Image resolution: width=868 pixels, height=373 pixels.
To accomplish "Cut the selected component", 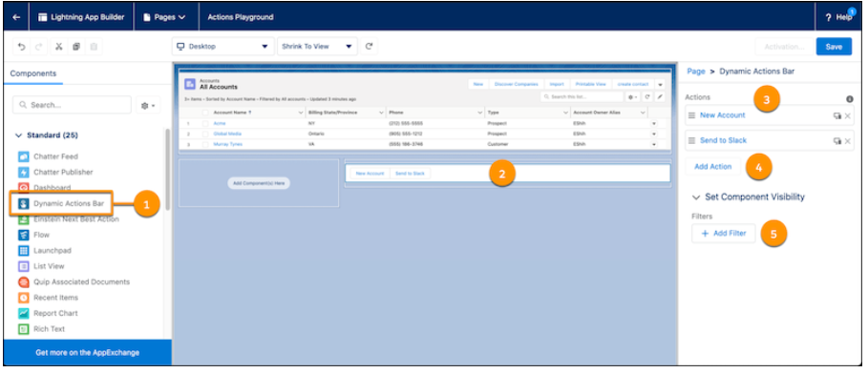I will pos(58,47).
